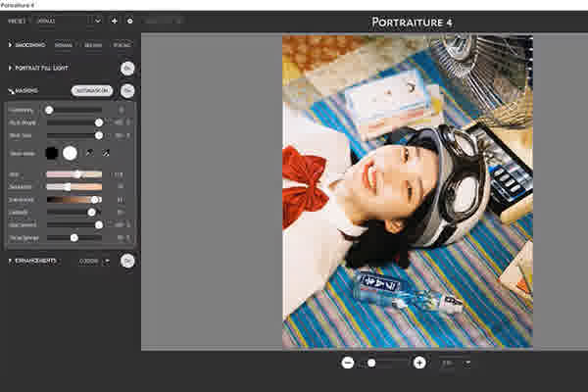Select the white Show Mask swatch
The image size is (588, 392).
tap(70, 153)
